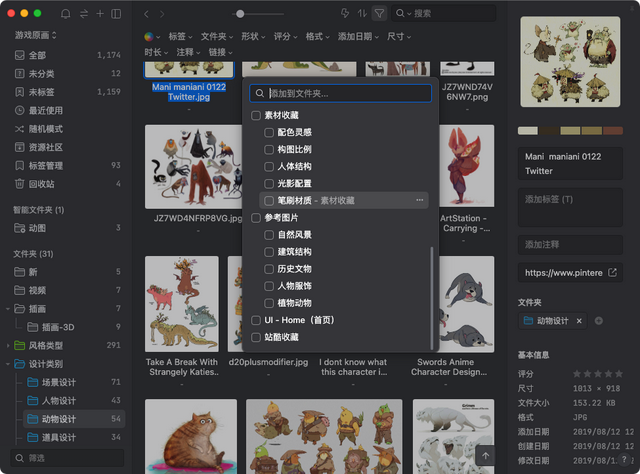Open the sort order icon
This screenshot has height=474, width=640.
pos(362,13)
